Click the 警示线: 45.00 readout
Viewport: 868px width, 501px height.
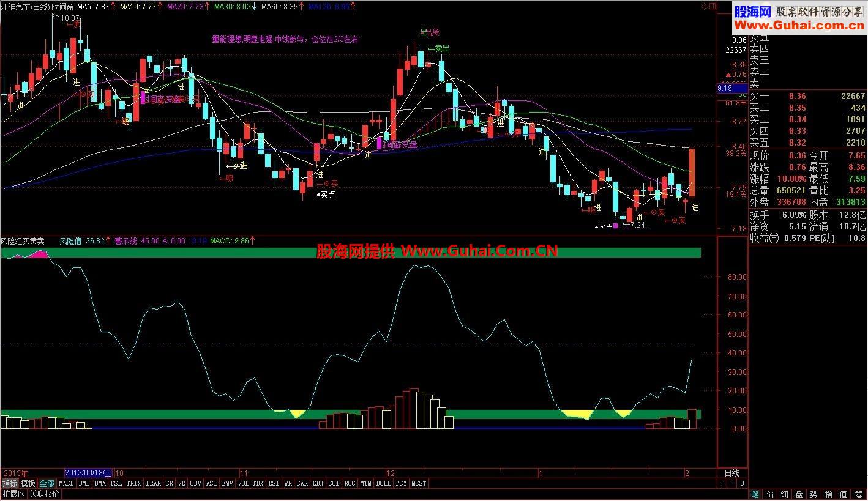(x=137, y=241)
